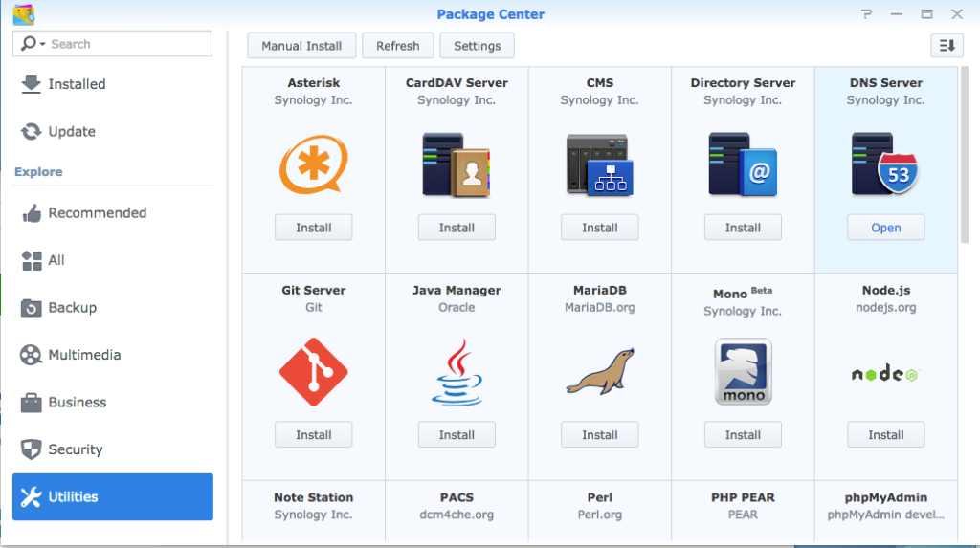
Task: Open the search options dropdown magnifier
Action: pos(33,44)
